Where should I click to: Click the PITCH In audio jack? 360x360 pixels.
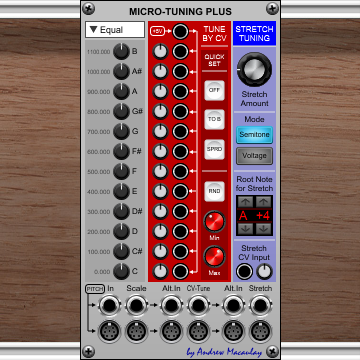(x=110, y=305)
